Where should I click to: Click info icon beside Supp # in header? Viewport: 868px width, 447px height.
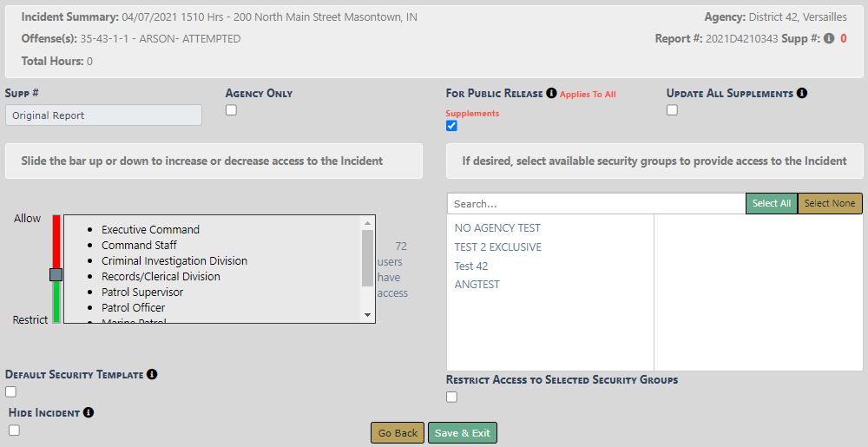coord(829,39)
